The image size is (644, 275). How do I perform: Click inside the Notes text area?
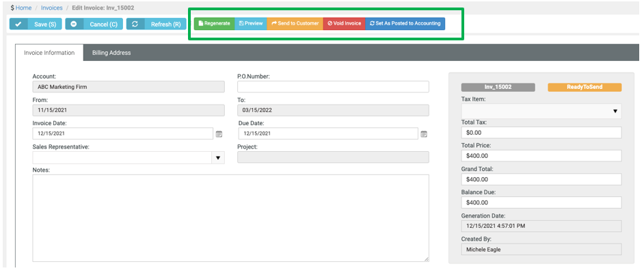click(230, 218)
